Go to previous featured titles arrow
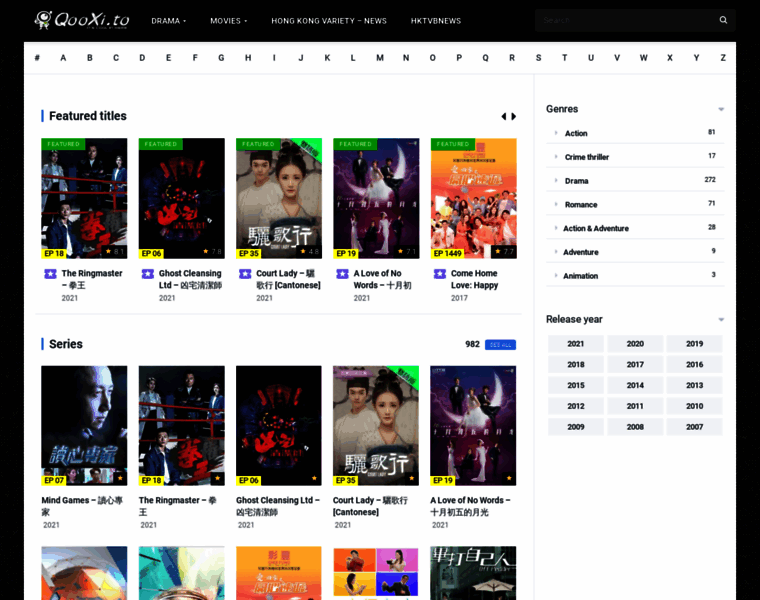Viewport: 760px width, 600px height. click(504, 116)
